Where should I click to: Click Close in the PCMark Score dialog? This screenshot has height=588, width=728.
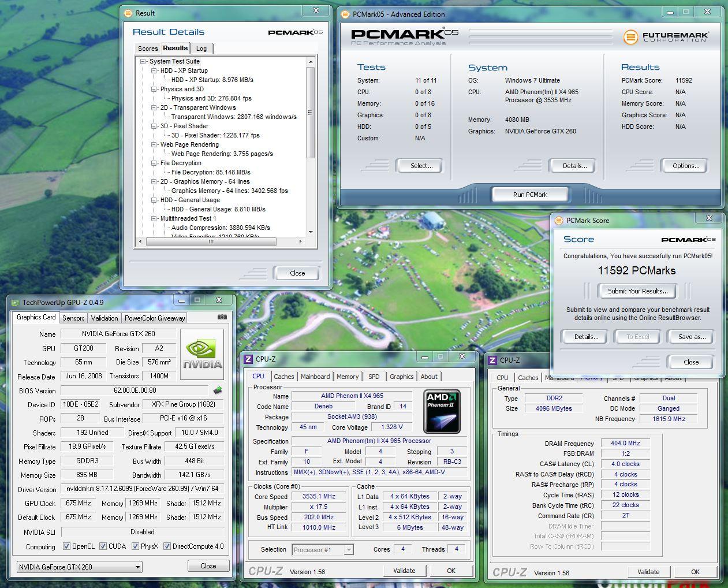[690, 362]
